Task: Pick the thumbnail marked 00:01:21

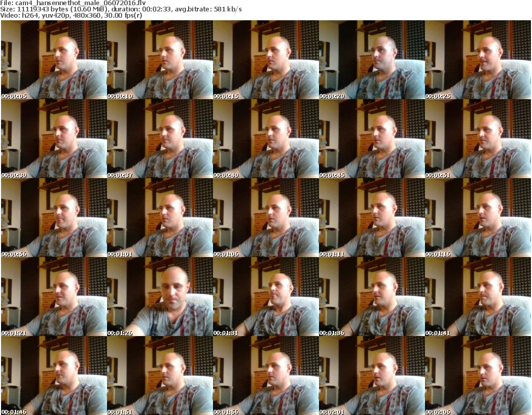Action: [54, 297]
